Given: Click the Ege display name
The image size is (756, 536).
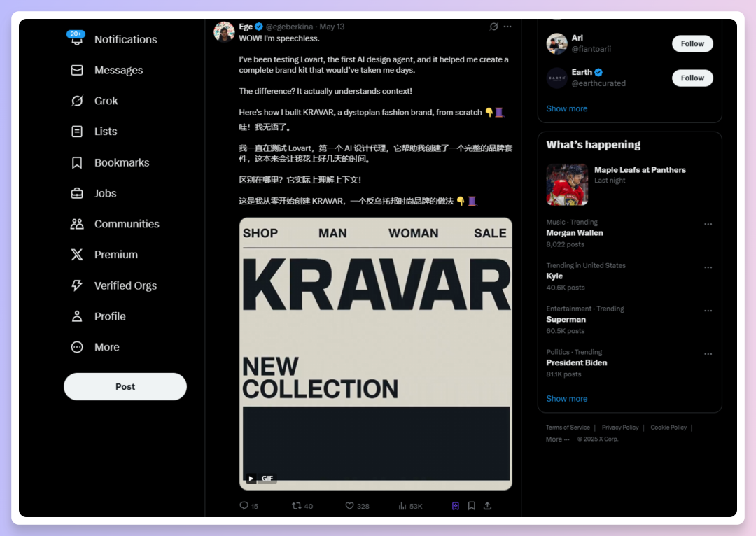Looking at the screenshot, I should pos(246,27).
